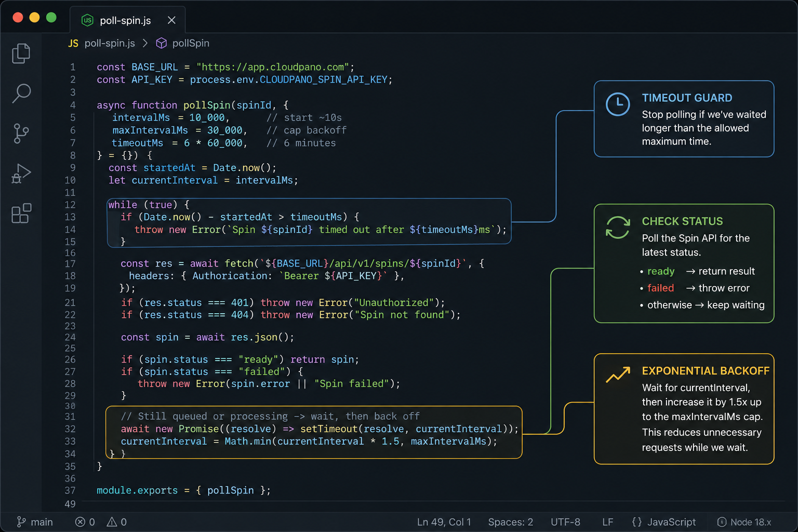The width and height of the screenshot is (798, 532).
Task: Click Node 18.x version in status bar
Action: 751,522
